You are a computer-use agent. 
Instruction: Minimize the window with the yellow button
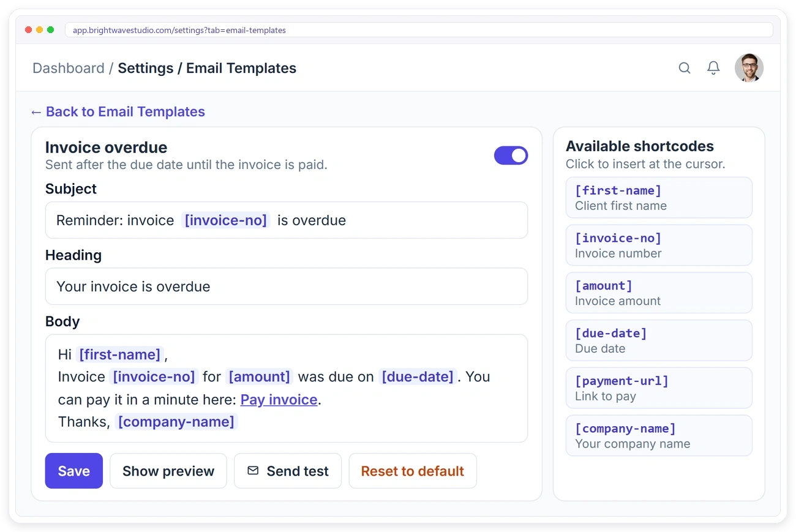(39, 30)
